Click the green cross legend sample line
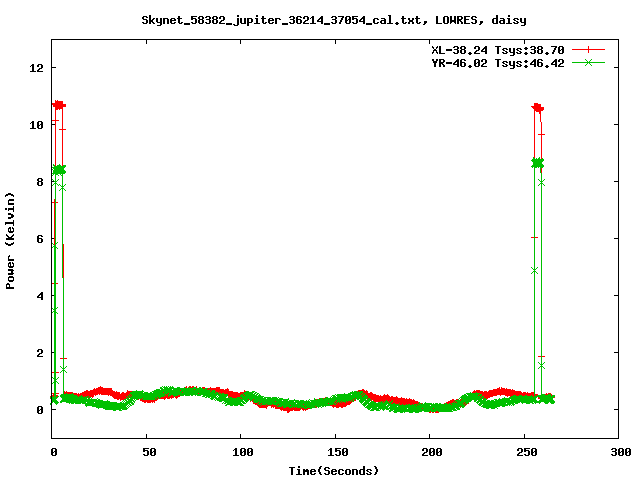This screenshot has height=480, width=640. [x=588, y=62]
